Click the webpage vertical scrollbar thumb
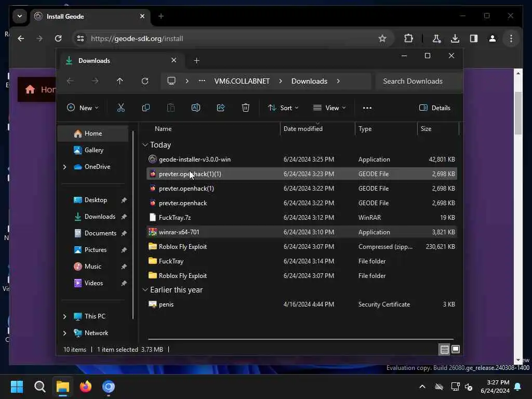Viewport: 532px width, 399px height. (x=518, y=113)
